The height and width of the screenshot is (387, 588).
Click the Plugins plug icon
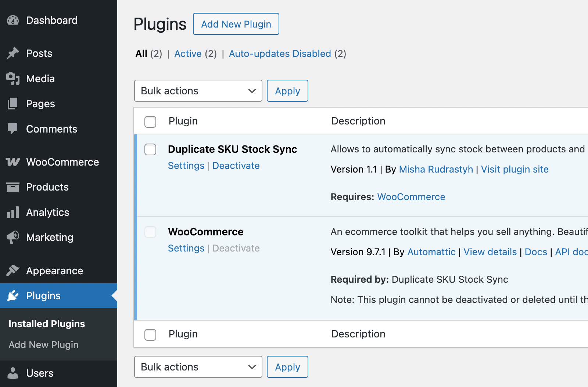point(13,296)
